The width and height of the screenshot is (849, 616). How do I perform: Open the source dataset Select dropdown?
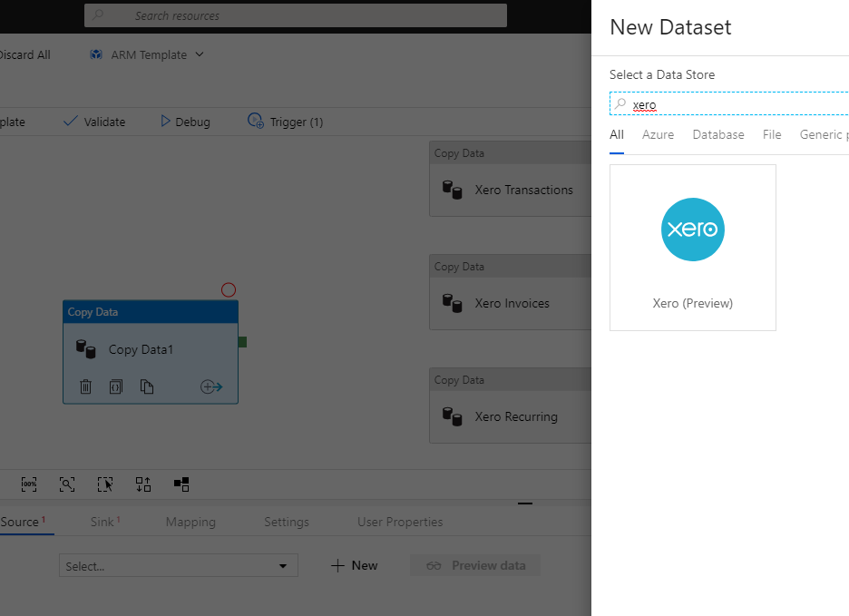(178, 565)
